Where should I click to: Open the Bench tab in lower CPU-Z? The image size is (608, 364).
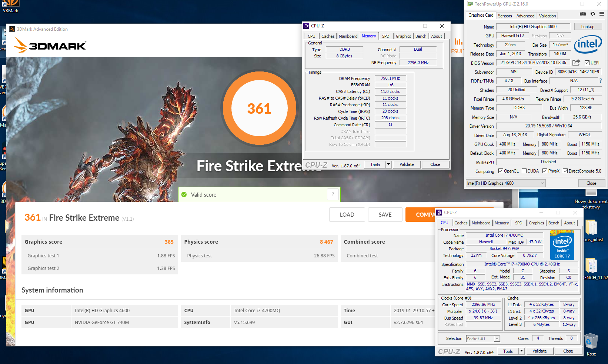tap(554, 223)
